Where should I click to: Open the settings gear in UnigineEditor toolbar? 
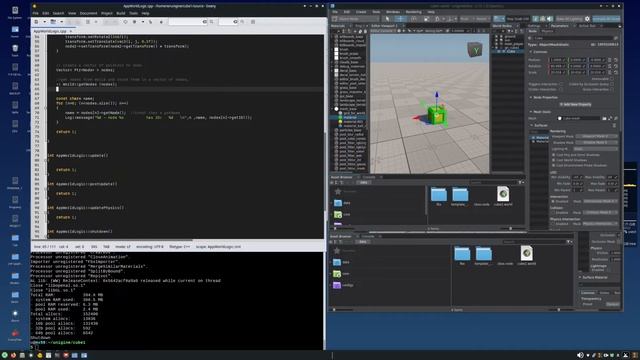[x=587, y=19]
